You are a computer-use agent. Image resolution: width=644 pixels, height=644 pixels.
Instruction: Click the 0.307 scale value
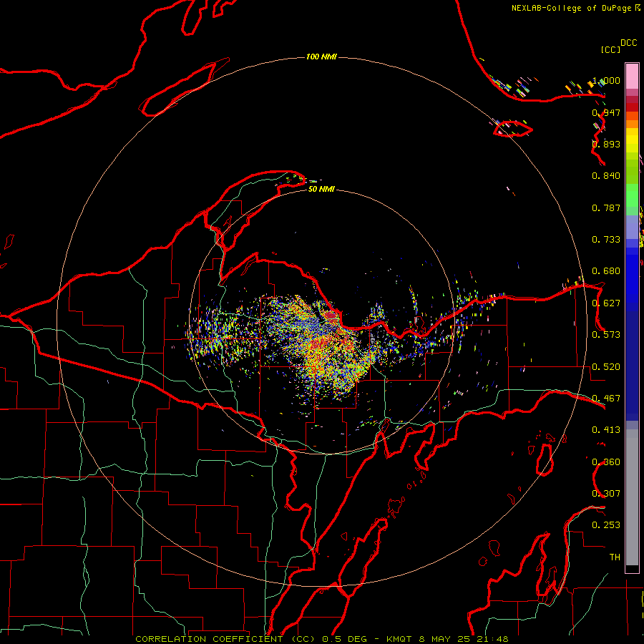pos(606,494)
